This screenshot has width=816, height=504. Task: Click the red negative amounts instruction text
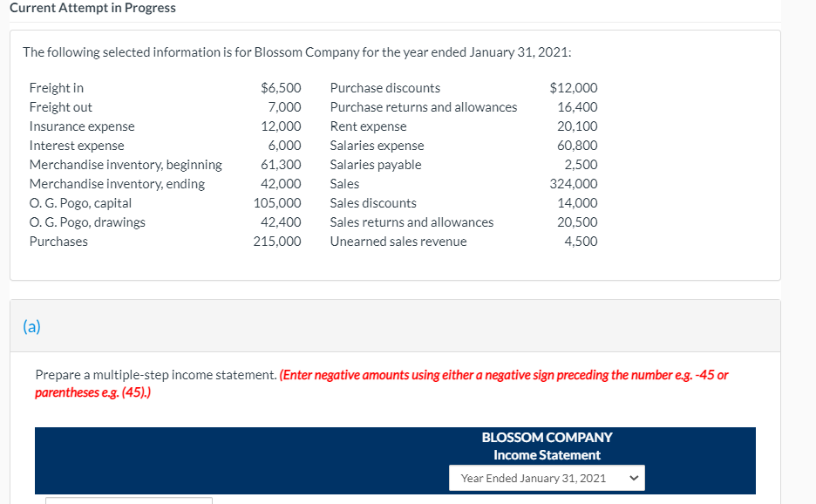pos(503,375)
